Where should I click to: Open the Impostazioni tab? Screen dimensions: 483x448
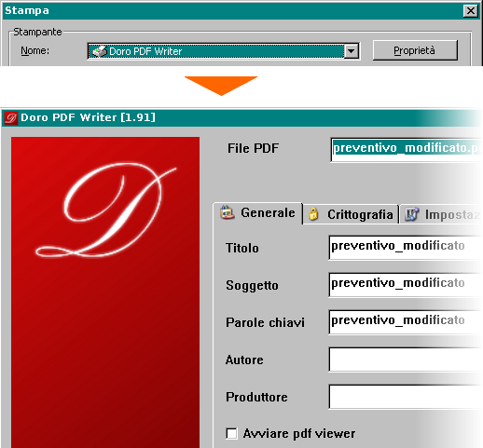click(441, 214)
